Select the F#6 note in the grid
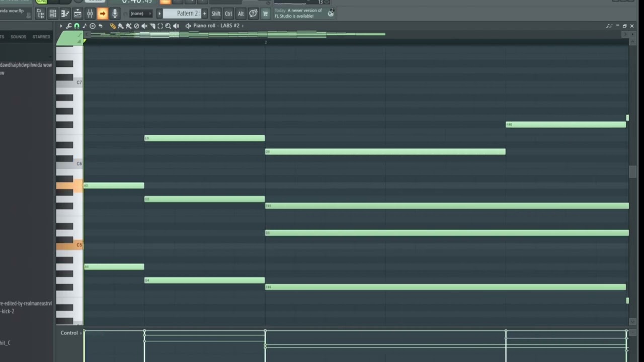The width and height of the screenshot is (644, 362). coord(566,125)
